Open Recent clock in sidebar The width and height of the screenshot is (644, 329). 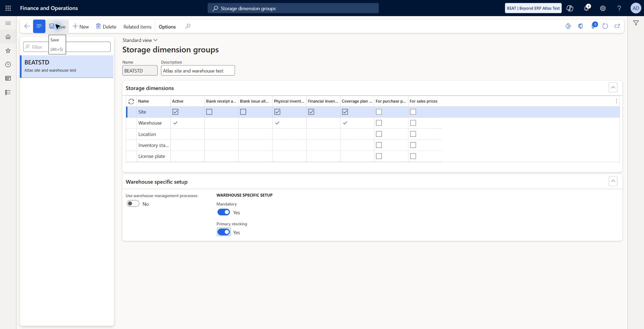[x=8, y=64]
